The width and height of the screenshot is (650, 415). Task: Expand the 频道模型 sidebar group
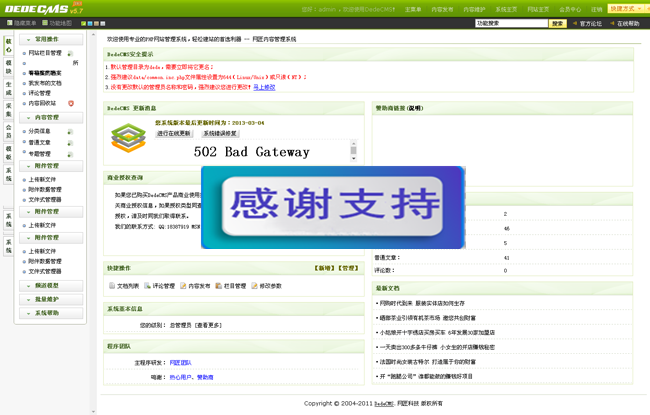coord(51,286)
